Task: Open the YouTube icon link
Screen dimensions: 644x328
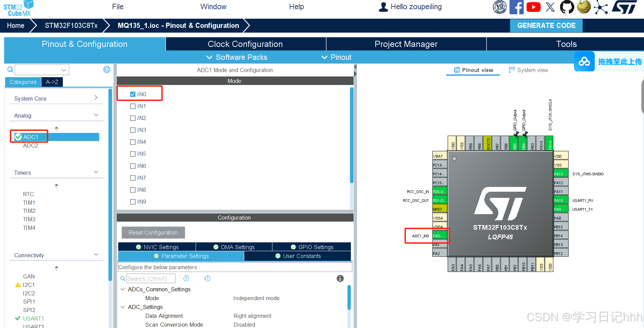Action: (533, 7)
